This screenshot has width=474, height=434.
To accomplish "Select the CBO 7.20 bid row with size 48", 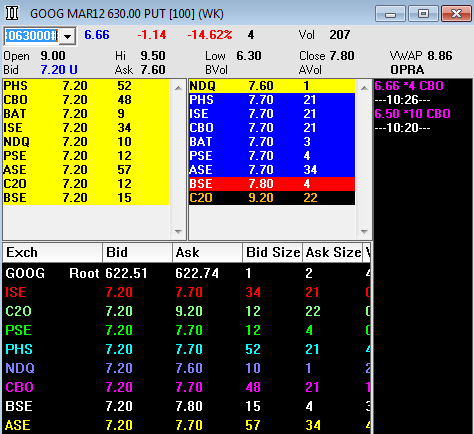I will tap(86, 100).
